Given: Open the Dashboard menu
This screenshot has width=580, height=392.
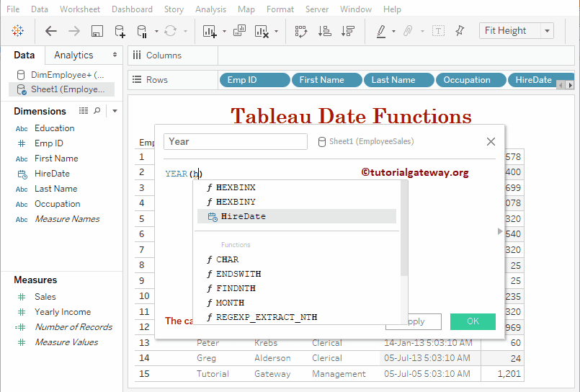Looking at the screenshot, I should 132,9.
